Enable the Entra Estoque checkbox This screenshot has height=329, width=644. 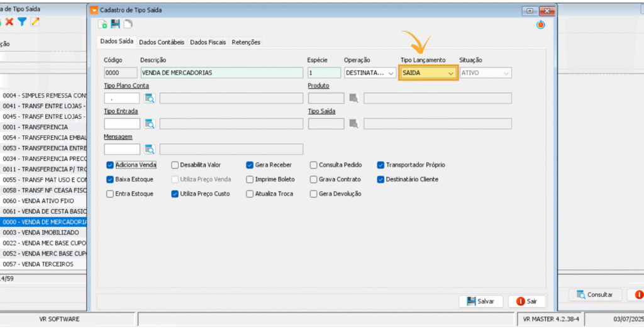pos(109,194)
